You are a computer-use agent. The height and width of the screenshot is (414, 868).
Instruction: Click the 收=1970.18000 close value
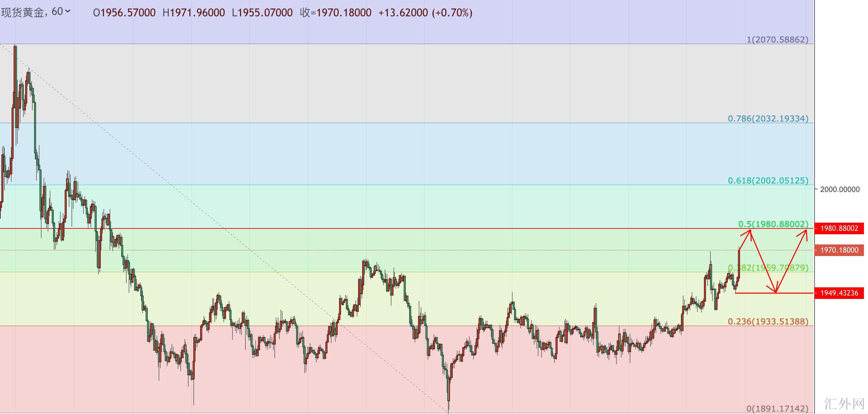click(335, 13)
